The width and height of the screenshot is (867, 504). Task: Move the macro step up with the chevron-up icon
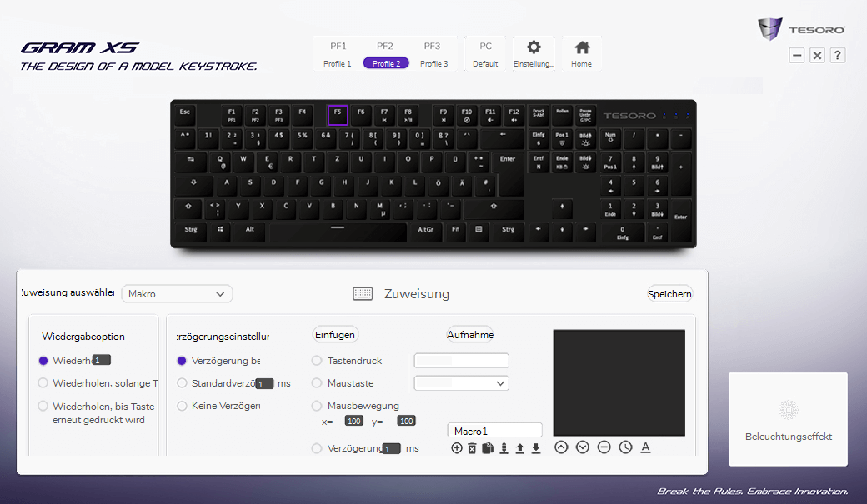click(x=561, y=447)
